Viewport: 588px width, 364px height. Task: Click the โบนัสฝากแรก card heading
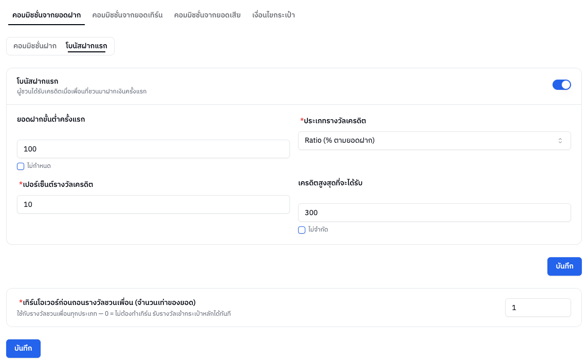pos(38,81)
